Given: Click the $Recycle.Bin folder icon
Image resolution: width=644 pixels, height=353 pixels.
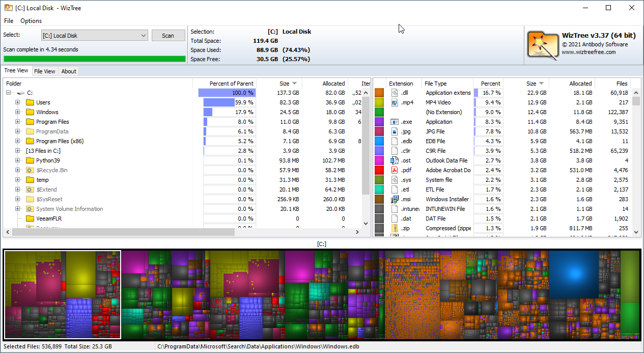Looking at the screenshot, I should pyautogui.click(x=30, y=170).
